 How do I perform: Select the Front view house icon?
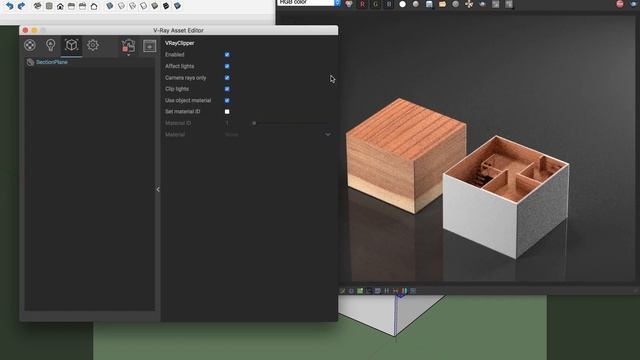pos(60,6)
